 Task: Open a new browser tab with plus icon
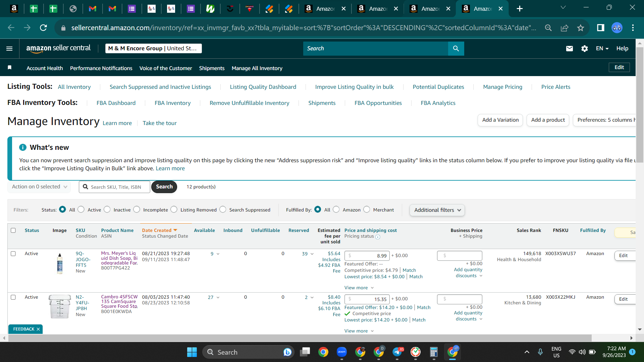[520, 9]
